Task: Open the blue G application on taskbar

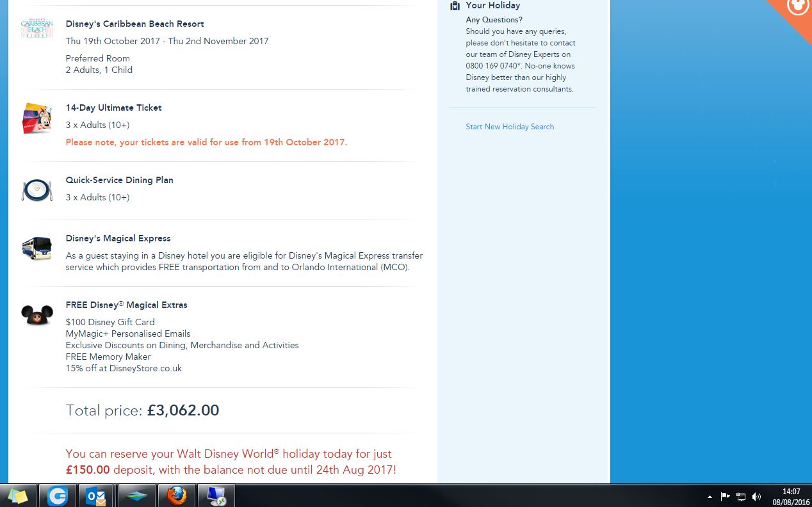Action: point(58,496)
